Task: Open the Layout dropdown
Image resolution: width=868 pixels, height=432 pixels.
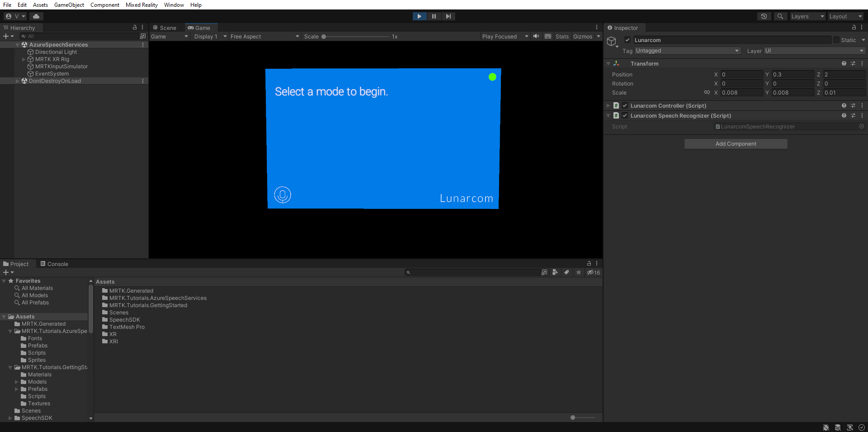Action: coord(845,16)
